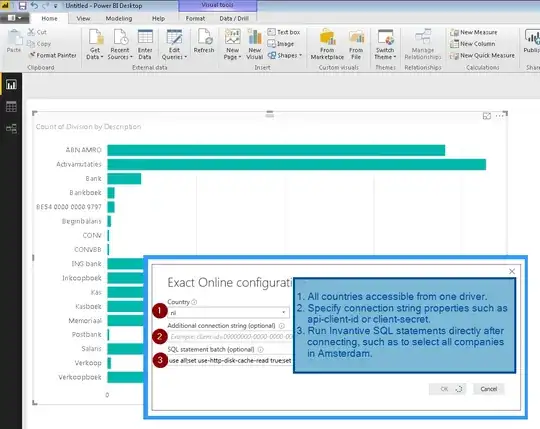
Task: Click OK in Exact Online dialog
Action: pos(447,389)
